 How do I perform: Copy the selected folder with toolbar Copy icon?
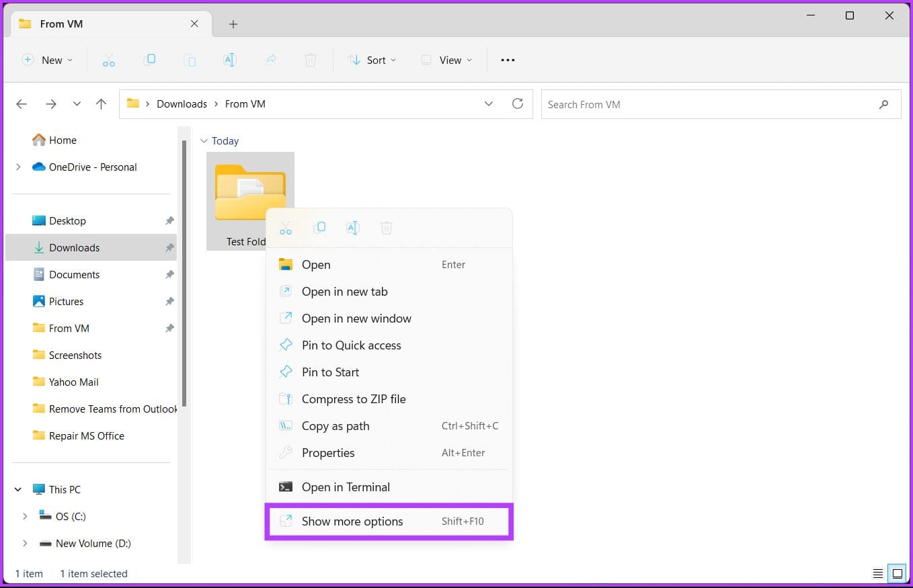151,60
